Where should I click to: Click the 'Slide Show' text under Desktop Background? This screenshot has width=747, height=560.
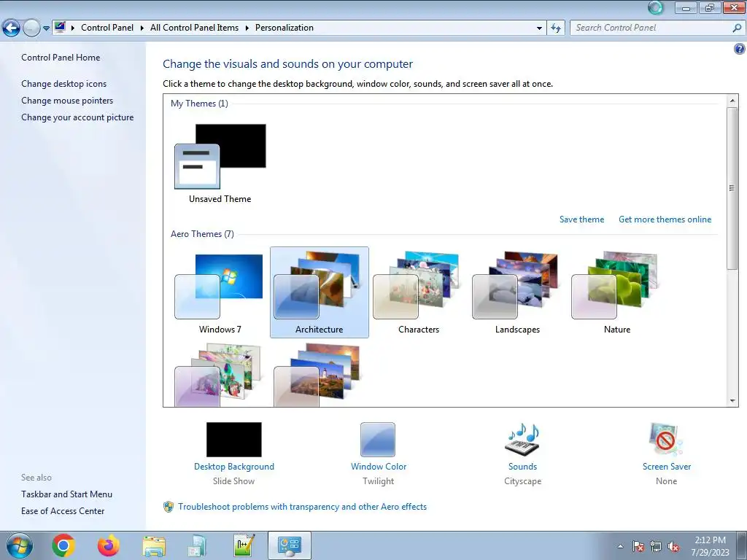coord(233,481)
